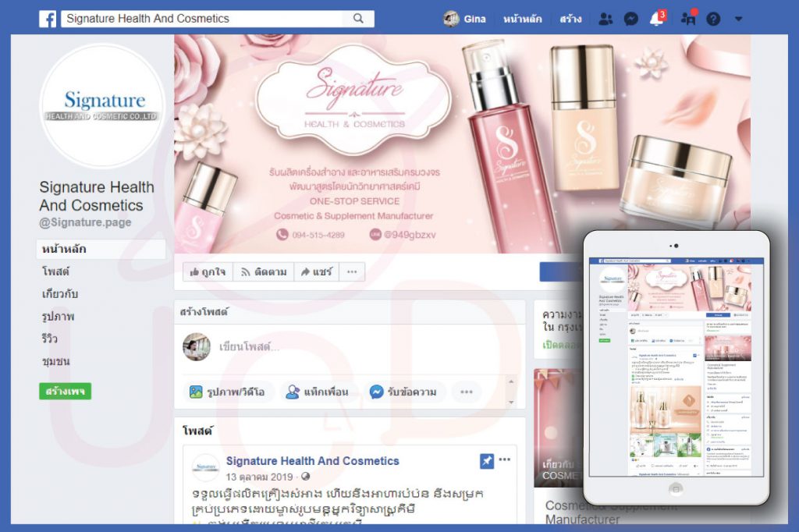Click the search magnifier icon

(x=358, y=19)
